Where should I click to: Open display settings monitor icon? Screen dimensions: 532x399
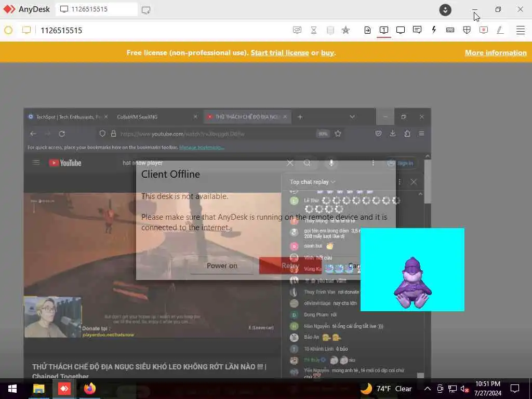coord(401,30)
